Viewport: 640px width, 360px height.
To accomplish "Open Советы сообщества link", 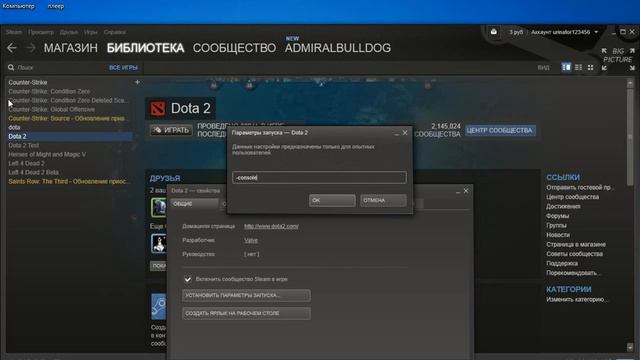I will click(x=574, y=253).
